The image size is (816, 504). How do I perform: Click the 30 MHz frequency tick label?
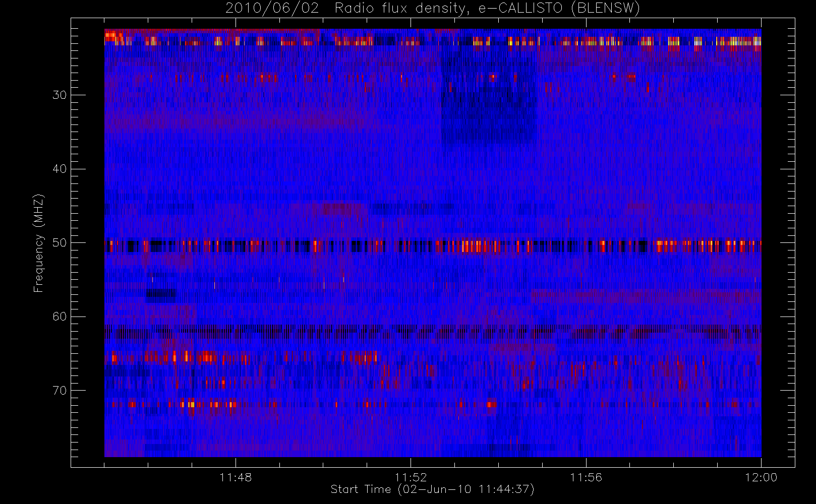tap(60, 95)
